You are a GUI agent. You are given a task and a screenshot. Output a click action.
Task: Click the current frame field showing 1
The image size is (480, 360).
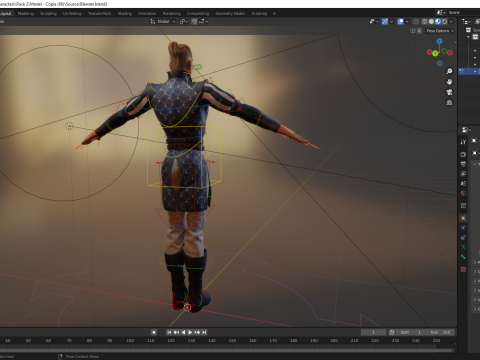point(373,332)
